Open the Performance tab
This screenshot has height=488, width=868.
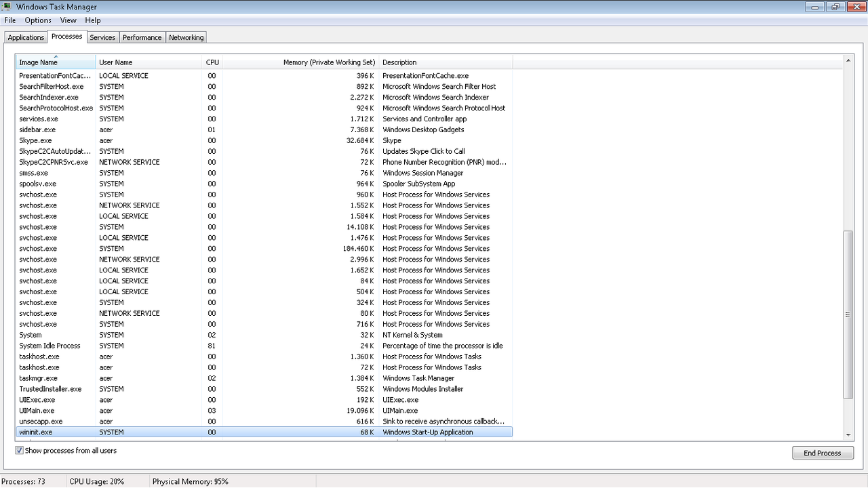pyautogui.click(x=142, y=37)
